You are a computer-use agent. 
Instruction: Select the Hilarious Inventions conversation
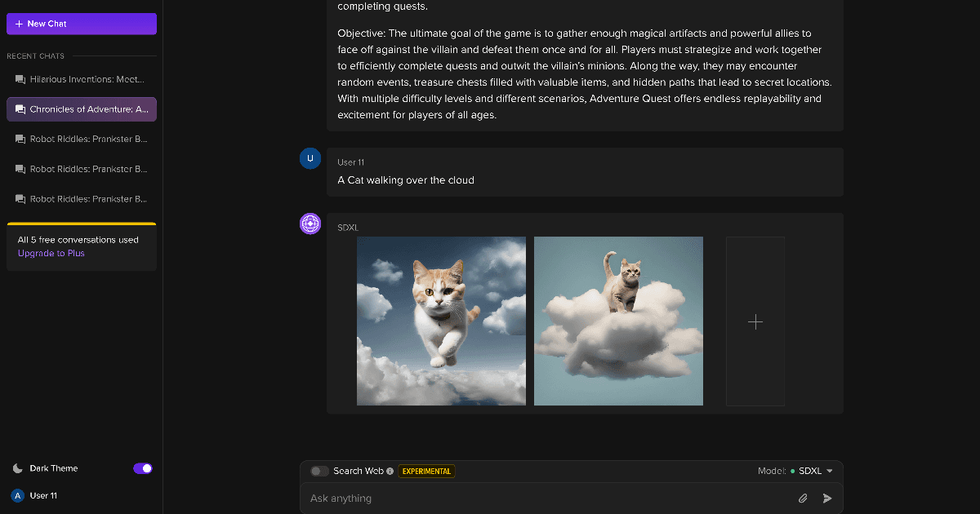(82, 79)
